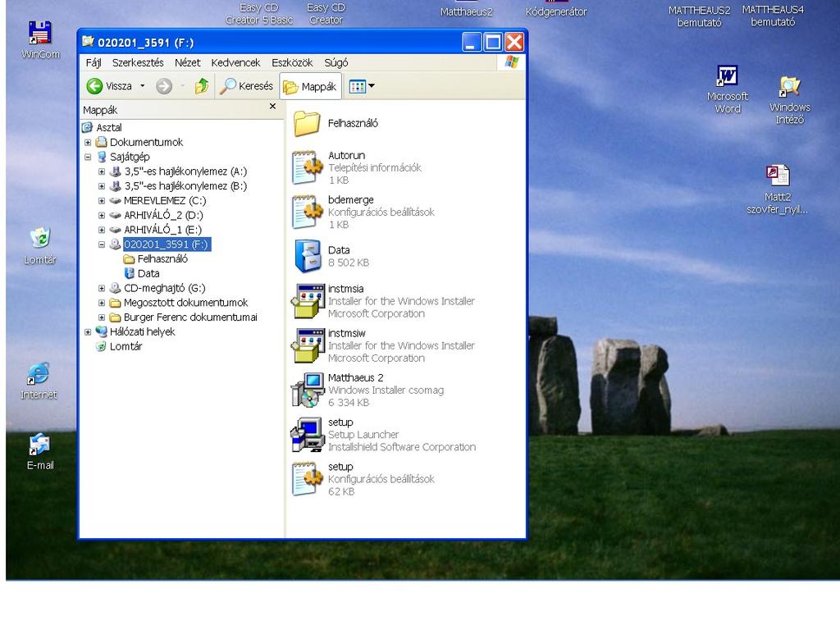Viewport: 840px width, 630px height.
Task: Open the Fájl menu
Action: (x=94, y=62)
